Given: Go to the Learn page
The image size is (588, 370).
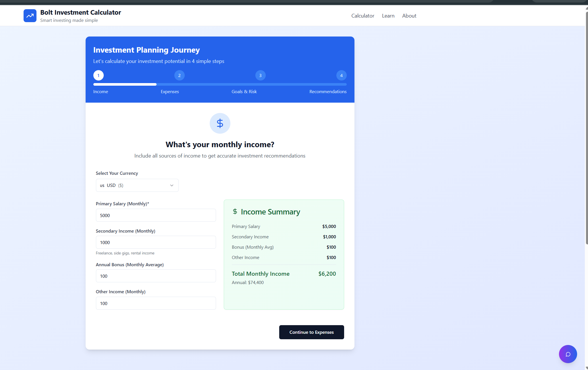Looking at the screenshot, I should [388, 16].
